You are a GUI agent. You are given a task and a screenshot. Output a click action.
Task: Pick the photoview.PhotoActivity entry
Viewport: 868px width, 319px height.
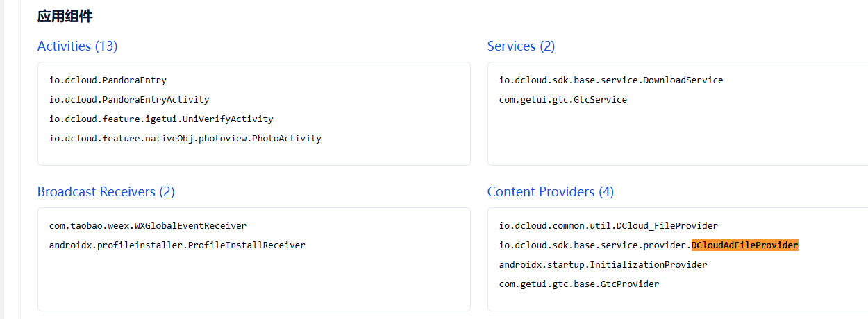point(185,139)
